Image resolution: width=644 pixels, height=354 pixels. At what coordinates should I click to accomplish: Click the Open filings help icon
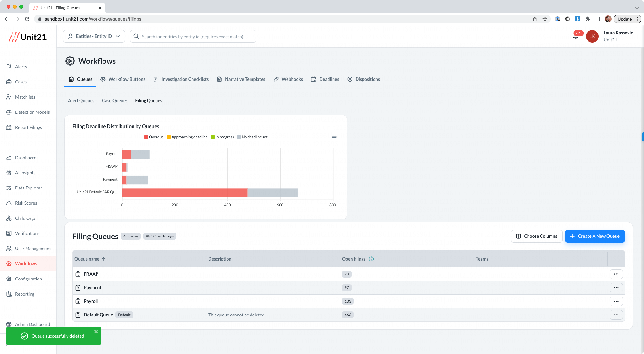[x=371, y=259]
